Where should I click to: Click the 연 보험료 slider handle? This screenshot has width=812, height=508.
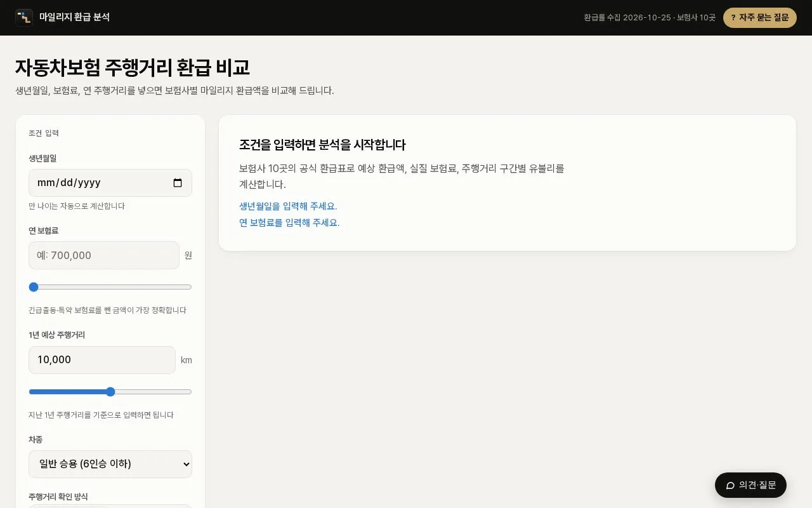pos(34,287)
